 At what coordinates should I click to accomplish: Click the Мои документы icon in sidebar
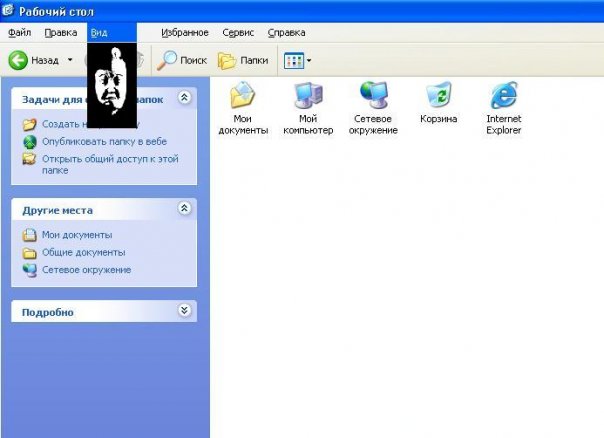[30, 235]
